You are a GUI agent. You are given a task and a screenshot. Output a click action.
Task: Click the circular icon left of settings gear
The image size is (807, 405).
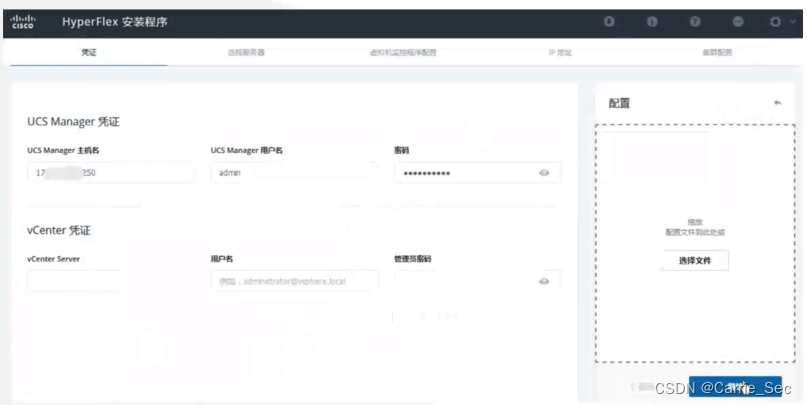(x=738, y=22)
